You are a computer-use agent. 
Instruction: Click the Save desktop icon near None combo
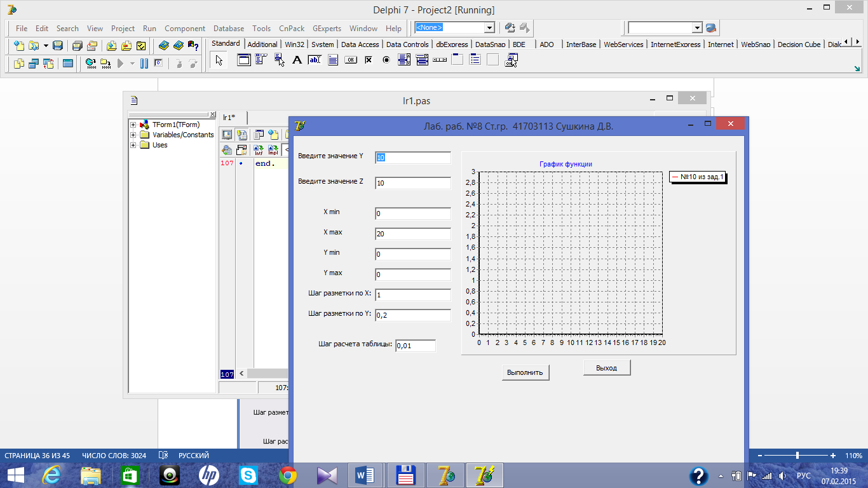(x=510, y=28)
